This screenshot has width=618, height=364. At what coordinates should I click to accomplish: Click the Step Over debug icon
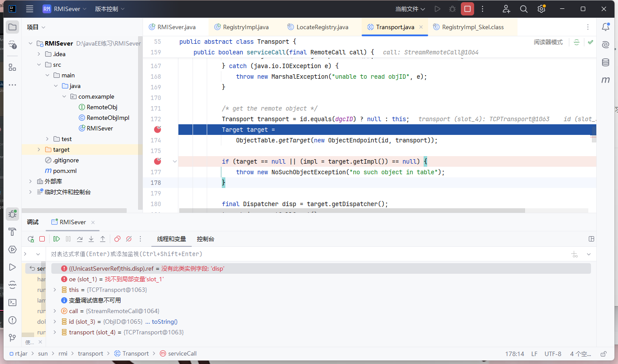(80, 239)
